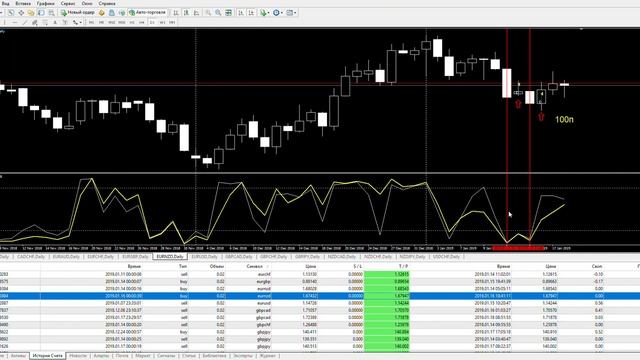Open the Сервис menu
Viewport: 640px width, 360px height.
point(67,3)
